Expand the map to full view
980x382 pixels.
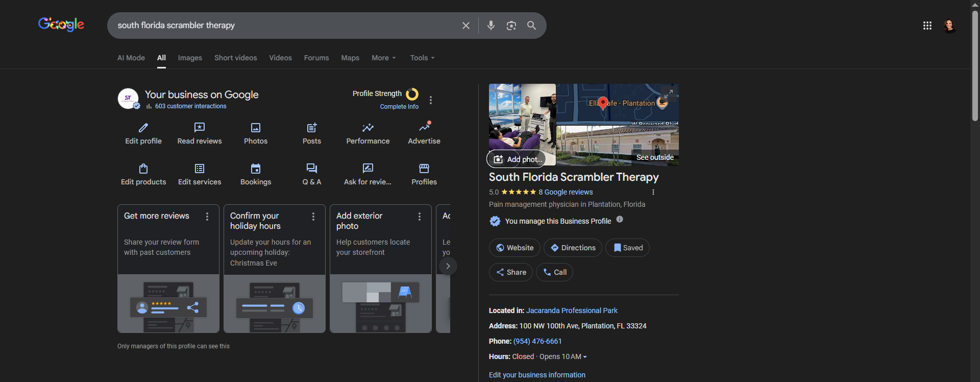tap(668, 94)
